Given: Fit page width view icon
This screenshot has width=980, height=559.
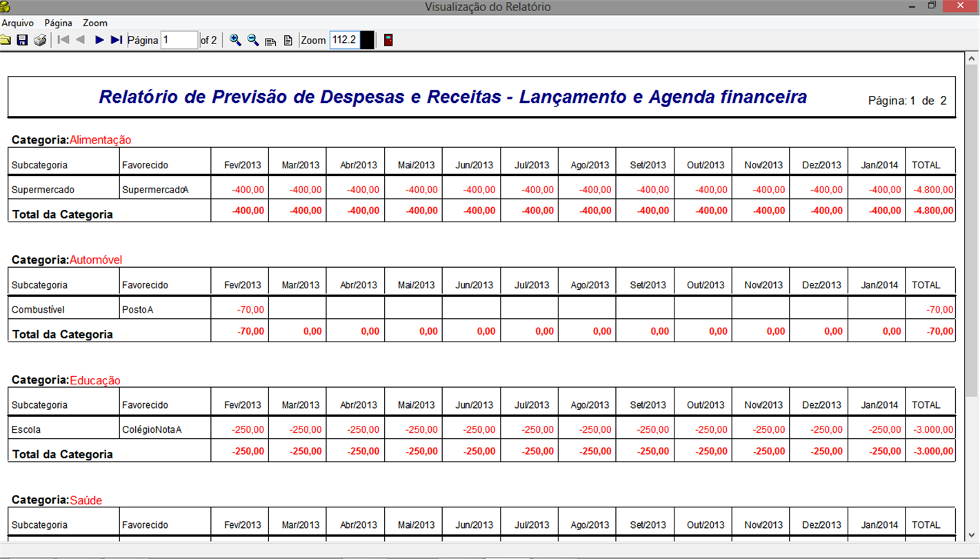Looking at the screenshot, I should [x=270, y=41].
